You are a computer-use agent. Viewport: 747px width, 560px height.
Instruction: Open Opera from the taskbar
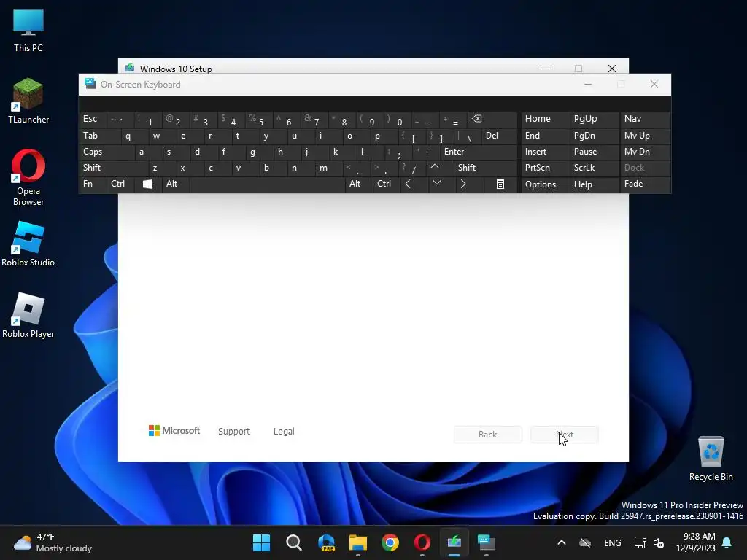(422, 542)
